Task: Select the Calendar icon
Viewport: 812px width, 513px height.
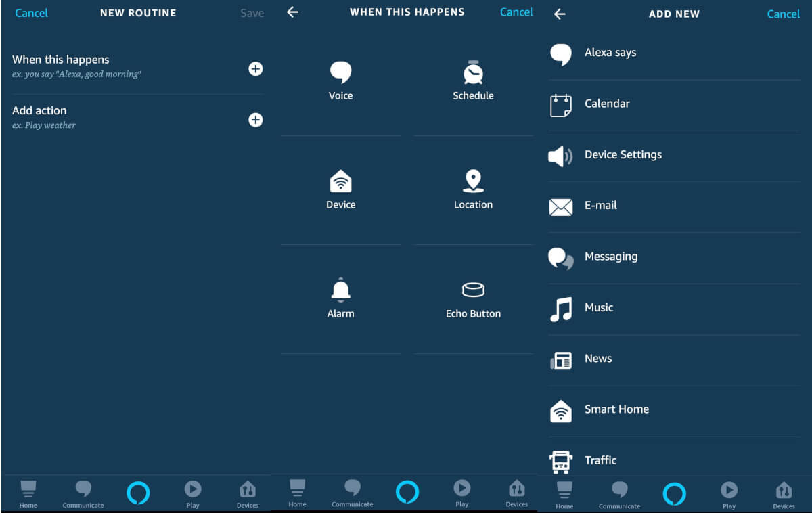Action: [x=561, y=105]
